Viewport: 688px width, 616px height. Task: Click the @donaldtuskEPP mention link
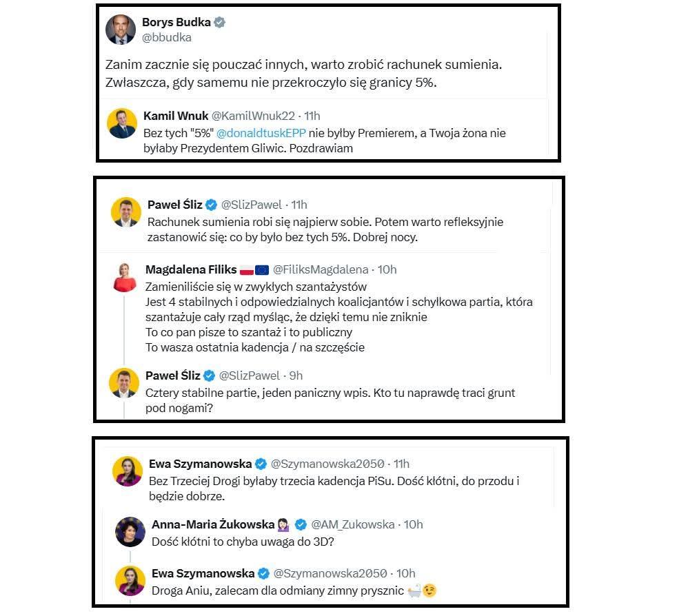click(261, 132)
